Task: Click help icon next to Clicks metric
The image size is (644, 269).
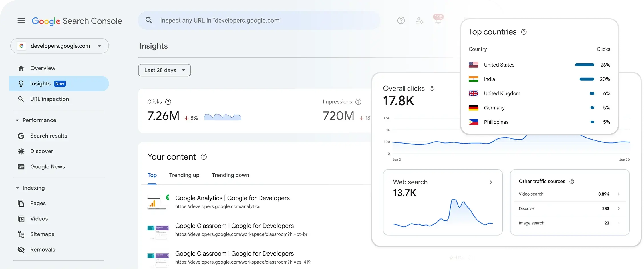Action: coord(168,102)
